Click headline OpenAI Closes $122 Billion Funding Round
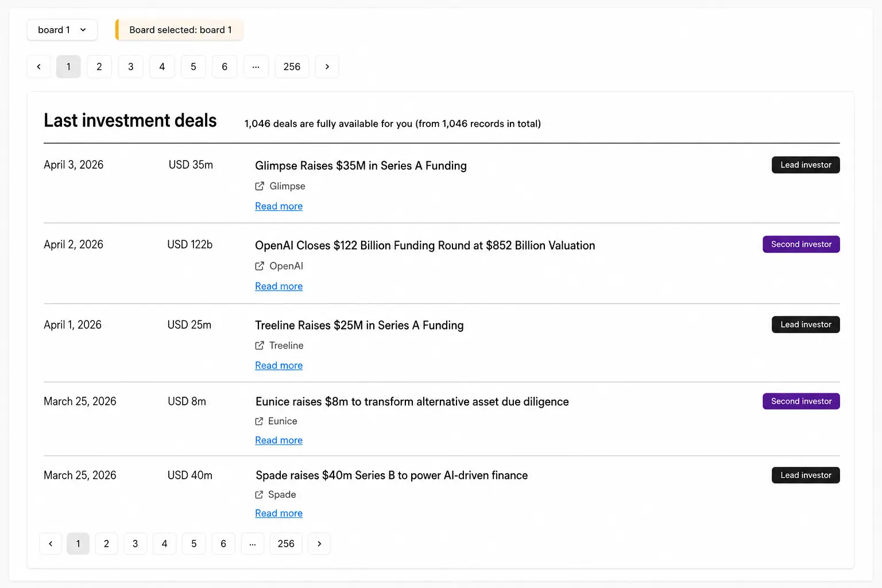882x588 pixels. click(425, 246)
